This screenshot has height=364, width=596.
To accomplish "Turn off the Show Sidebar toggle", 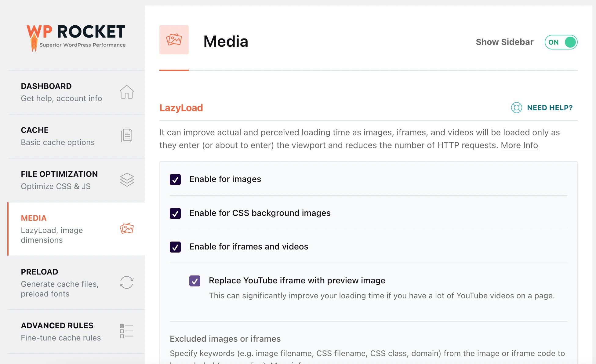I will pyautogui.click(x=561, y=42).
